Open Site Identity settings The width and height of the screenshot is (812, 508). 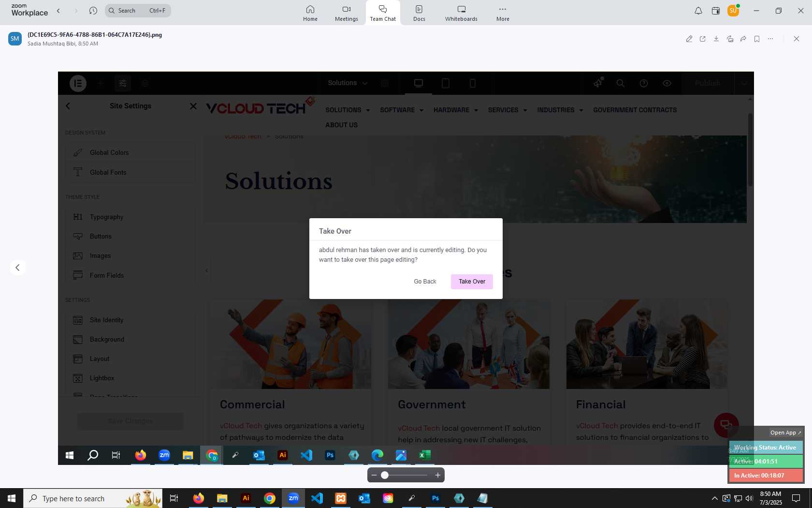[x=130, y=320]
